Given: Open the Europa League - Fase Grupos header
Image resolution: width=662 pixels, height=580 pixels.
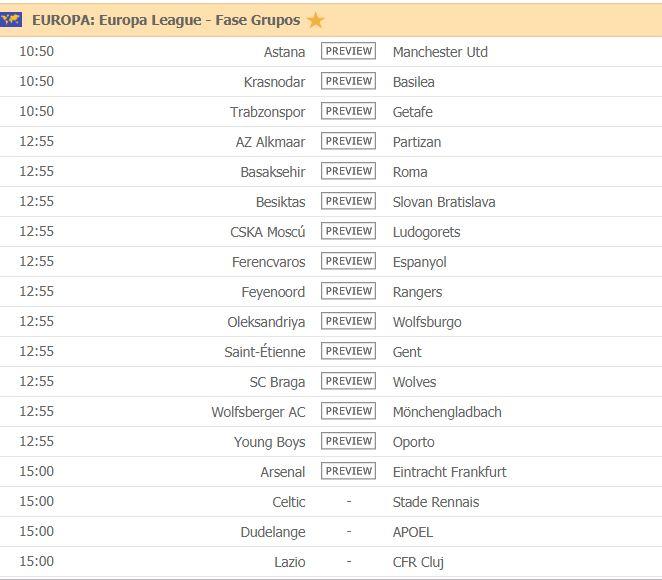Looking at the screenshot, I should click(x=166, y=20).
